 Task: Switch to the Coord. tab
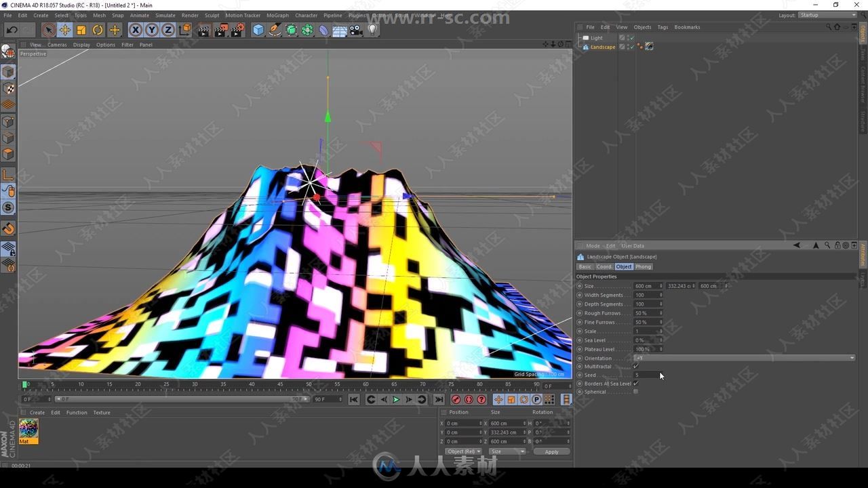[x=604, y=266]
